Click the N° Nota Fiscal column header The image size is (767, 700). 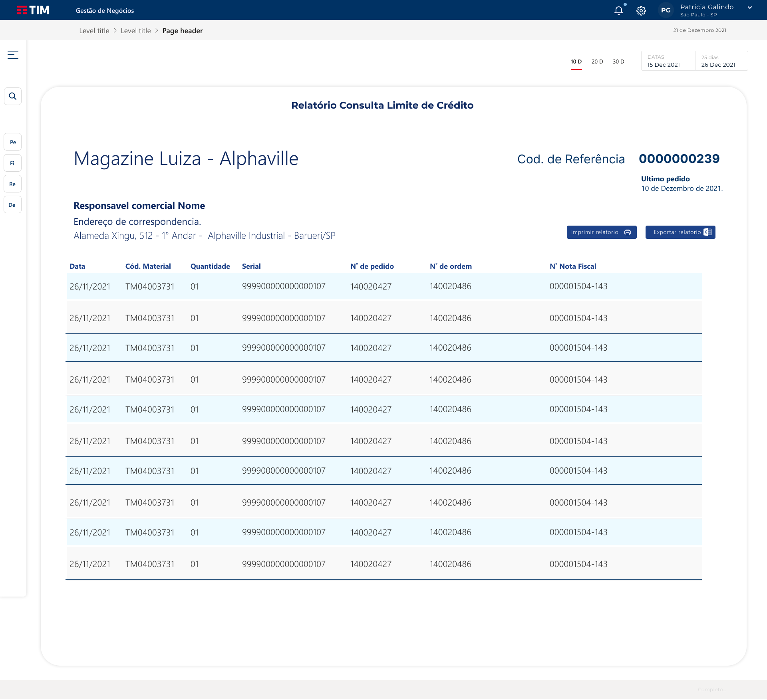pos(573,266)
